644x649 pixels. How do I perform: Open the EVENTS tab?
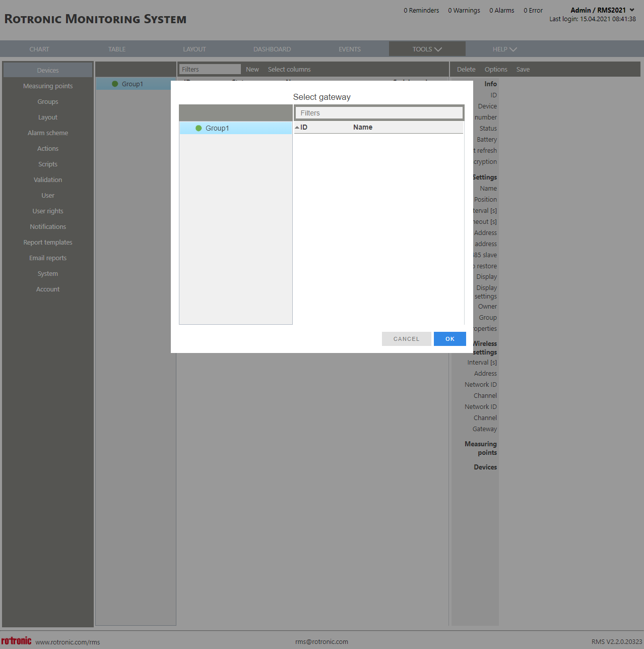pyautogui.click(x=350, y=49)
